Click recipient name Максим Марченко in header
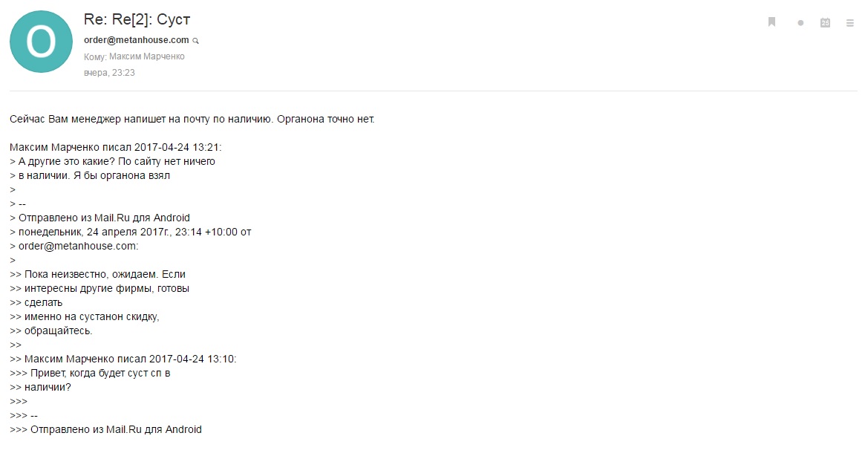This screenshot has height=456, width=868. pyautogui.click(x=146, y=56)
